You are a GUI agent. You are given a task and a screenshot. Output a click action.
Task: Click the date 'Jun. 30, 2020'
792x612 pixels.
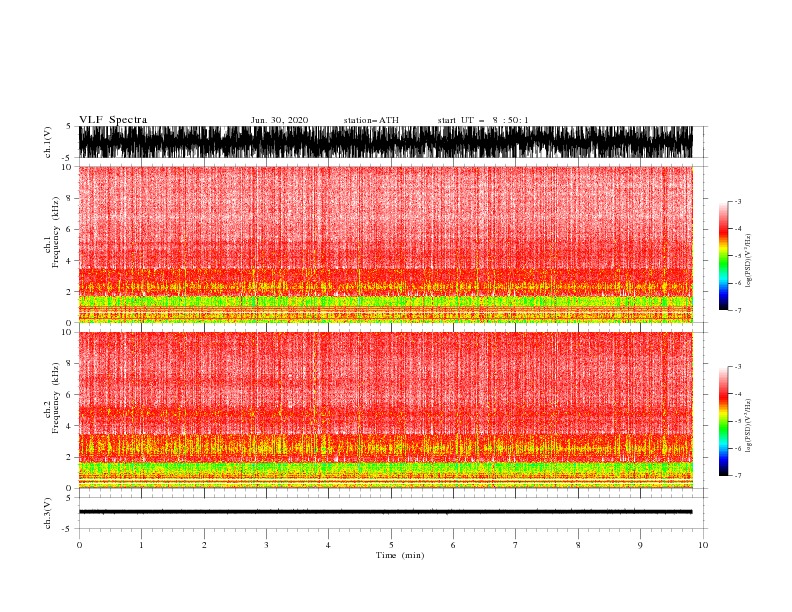tap(279, 120)
